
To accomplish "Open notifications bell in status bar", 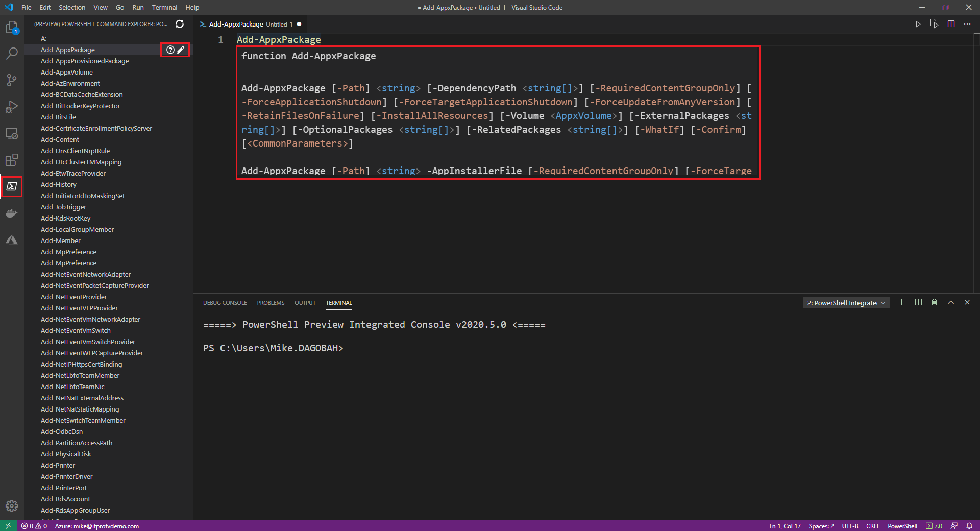I will (969, 526).
